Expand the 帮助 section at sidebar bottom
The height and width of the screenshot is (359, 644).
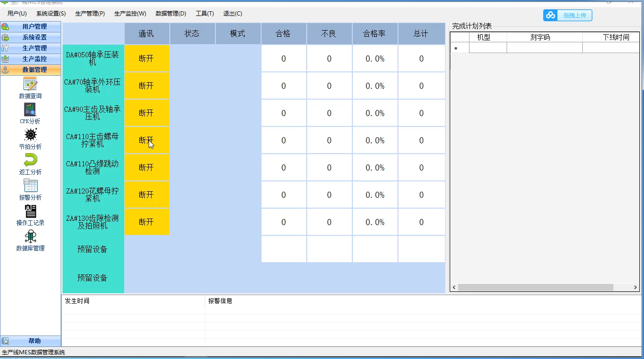point(31,341)
